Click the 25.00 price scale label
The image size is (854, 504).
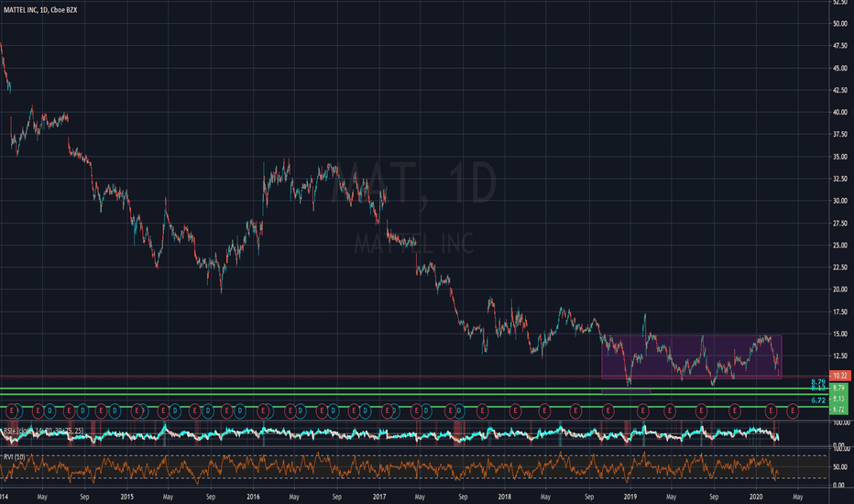[x=839, y=246]
